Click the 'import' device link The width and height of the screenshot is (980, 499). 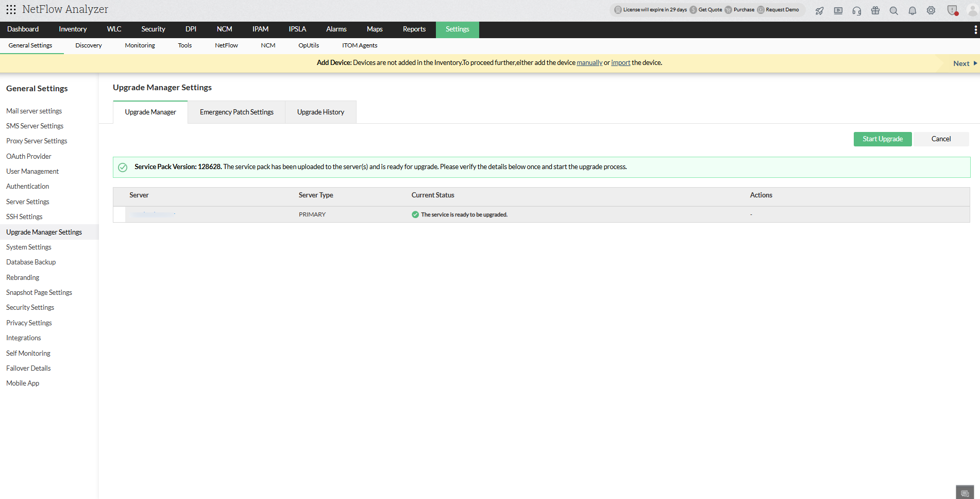pyautogui.click(x=621, y=63)
